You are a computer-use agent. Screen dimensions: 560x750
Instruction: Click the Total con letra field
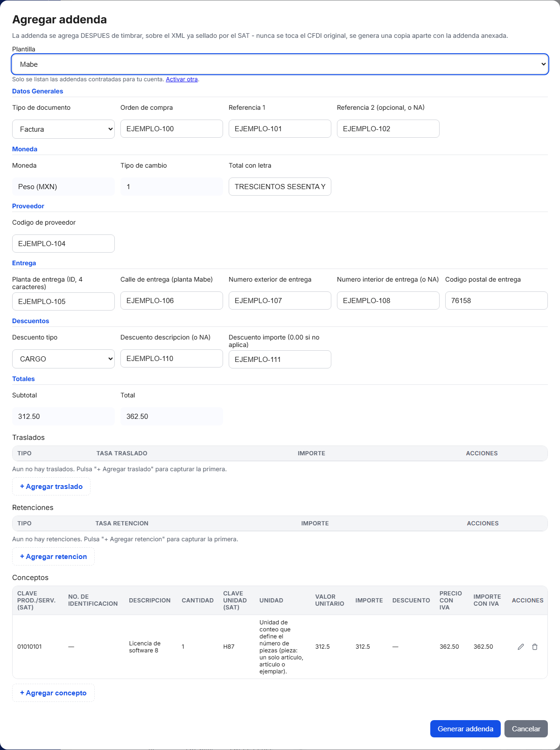(280, 187)
